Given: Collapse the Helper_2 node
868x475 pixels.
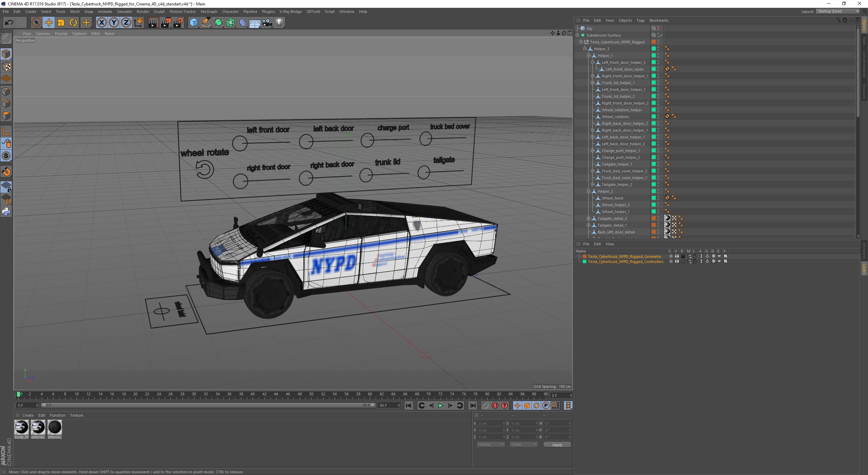Looking at the screenshot, I should 589,191.
